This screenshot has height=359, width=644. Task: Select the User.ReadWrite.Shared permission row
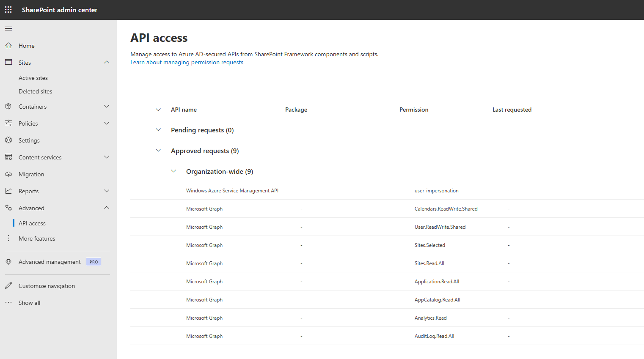(x=387, y=227)
